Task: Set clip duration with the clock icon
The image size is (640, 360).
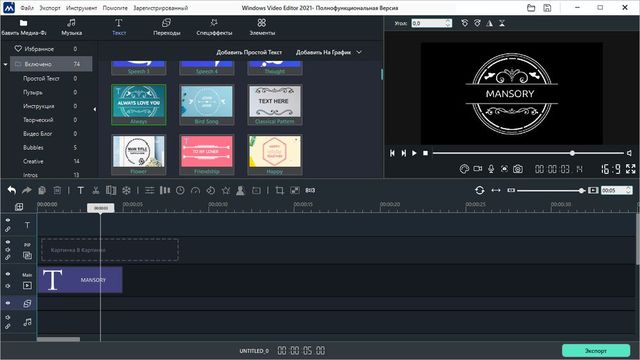Action: [x=180, y=190]
